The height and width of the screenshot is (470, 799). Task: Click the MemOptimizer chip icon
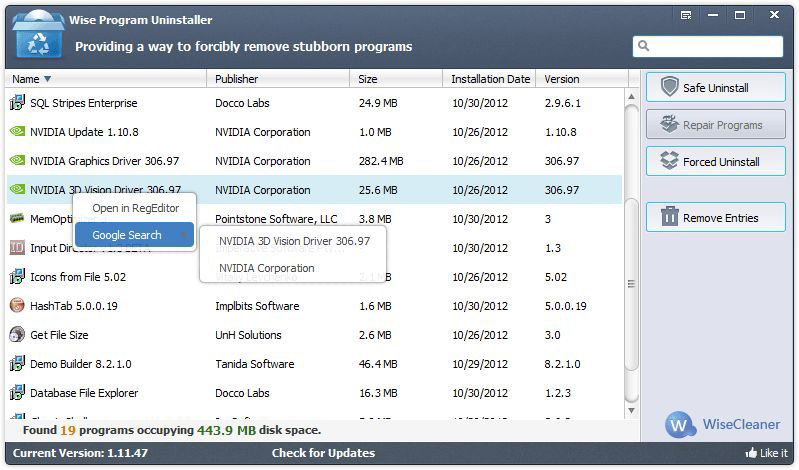(17, 219)
